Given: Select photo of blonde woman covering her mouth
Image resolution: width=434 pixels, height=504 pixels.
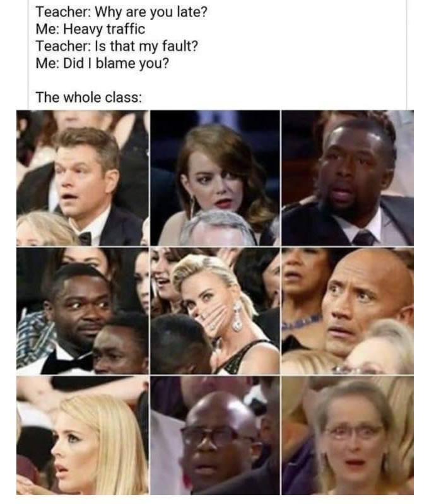Looking at the screenshot, I should pyautogui.click(x=214, y=311).
